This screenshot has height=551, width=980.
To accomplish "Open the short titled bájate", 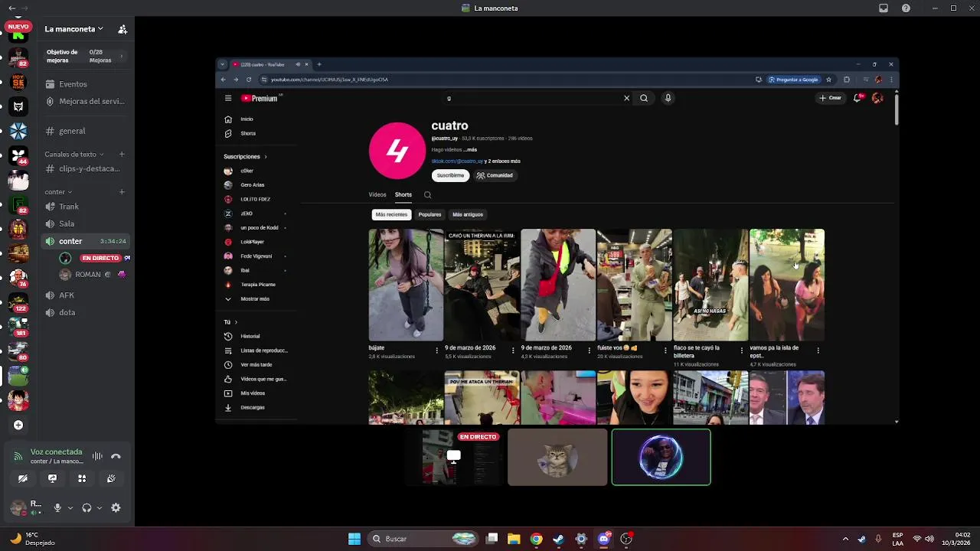I will point(406,285).
